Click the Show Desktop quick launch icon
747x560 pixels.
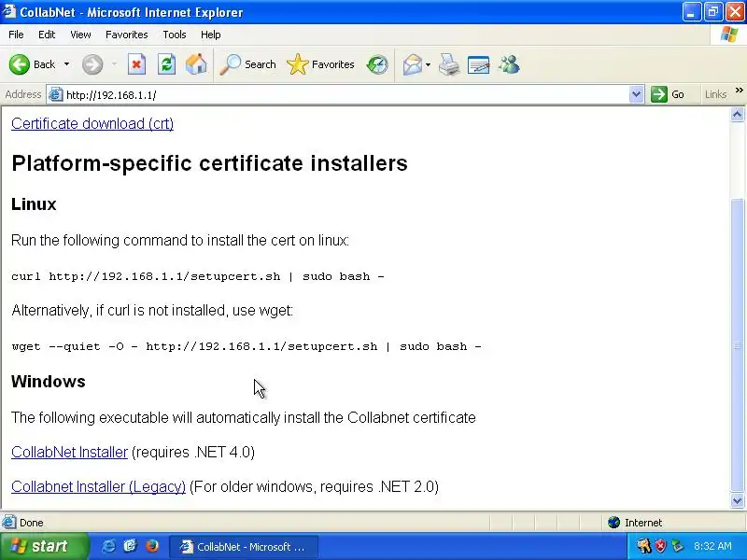tap(130, 546)
